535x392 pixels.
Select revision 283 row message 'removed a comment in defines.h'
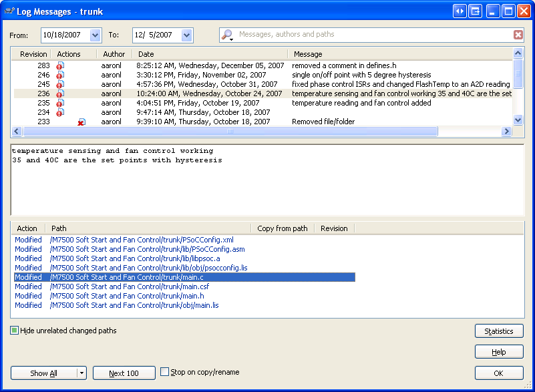point(344,65)
